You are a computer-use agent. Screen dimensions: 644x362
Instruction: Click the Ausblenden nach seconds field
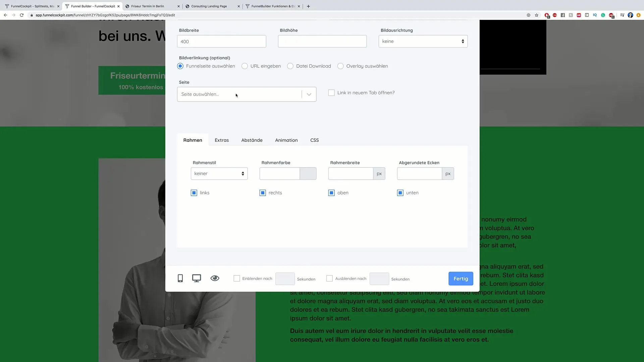[379, 279]
